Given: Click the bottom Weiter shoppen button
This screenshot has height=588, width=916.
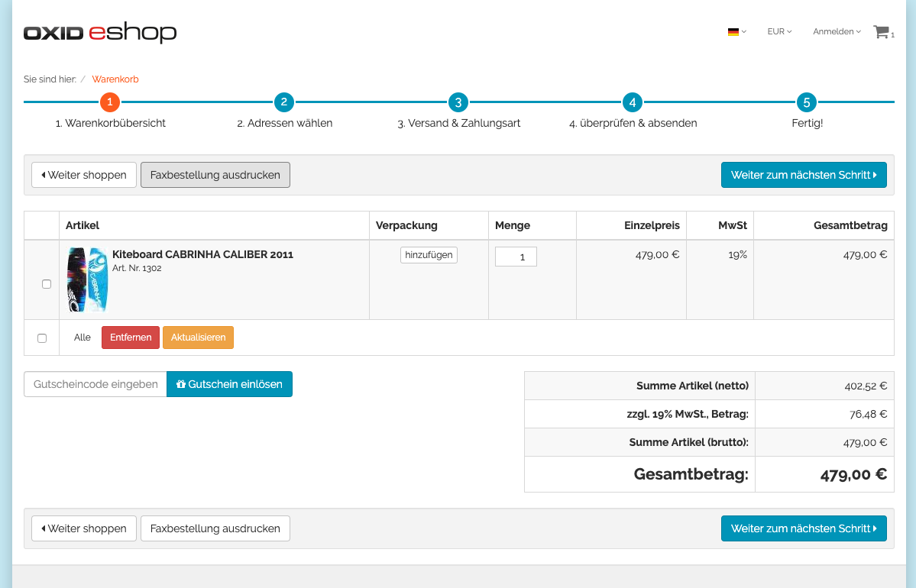Looking at the screenshot, I should click(84, 528).
